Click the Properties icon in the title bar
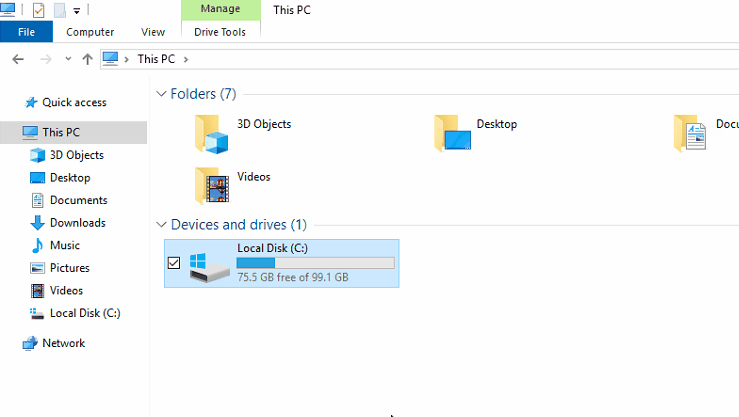The width and height of the screenshot is (739, 417). [38, 10]
